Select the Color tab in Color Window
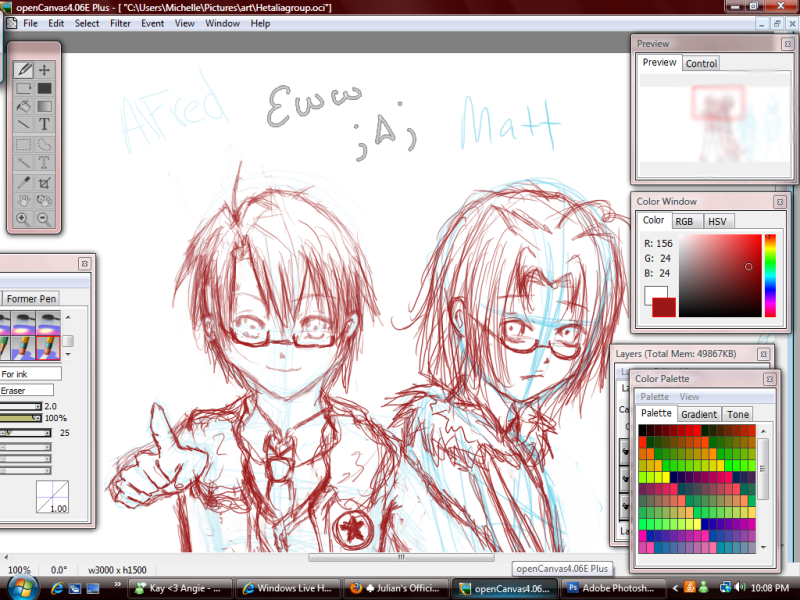800x600 pixels. (x=653, y=220)
